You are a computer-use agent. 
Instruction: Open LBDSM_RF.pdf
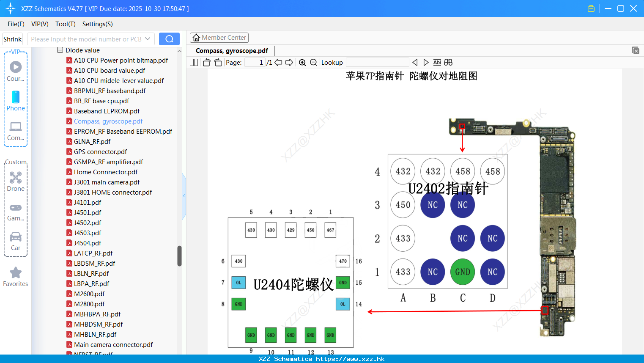coord(94,264)
